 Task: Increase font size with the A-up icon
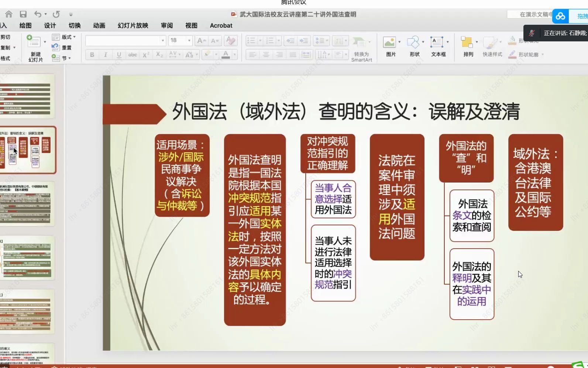click(201, 40)
